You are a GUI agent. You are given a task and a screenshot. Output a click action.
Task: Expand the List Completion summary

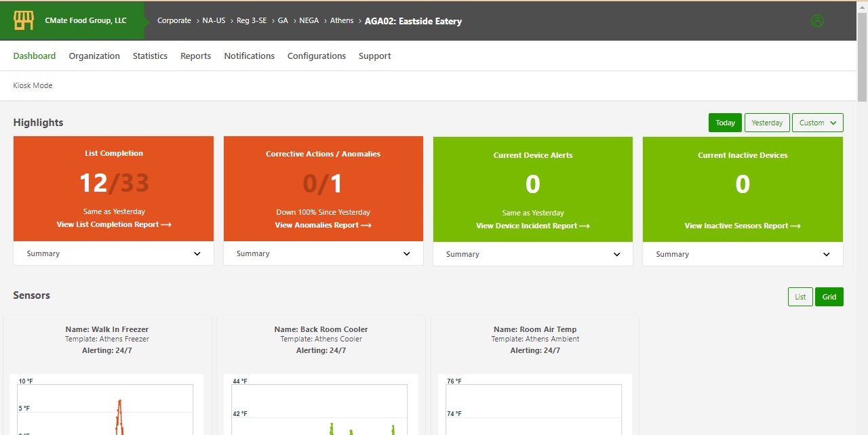[197, 254]
